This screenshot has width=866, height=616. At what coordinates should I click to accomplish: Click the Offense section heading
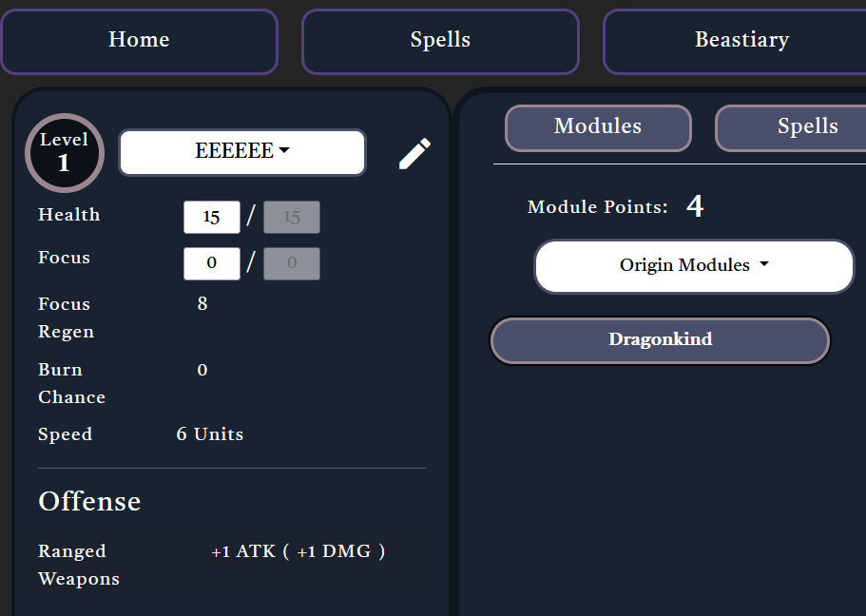pos(89,502)
